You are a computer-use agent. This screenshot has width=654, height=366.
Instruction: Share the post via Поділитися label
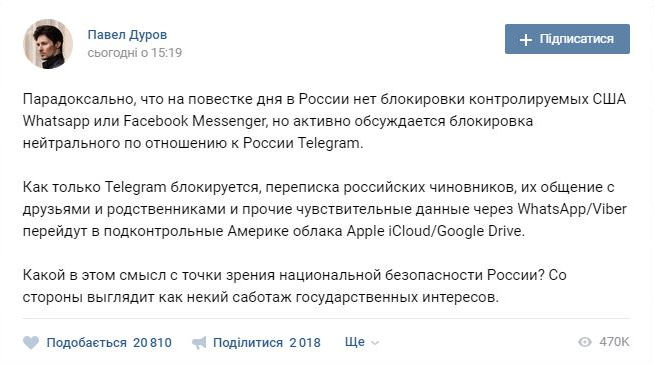pyautogui.click(x=248, y=343)
